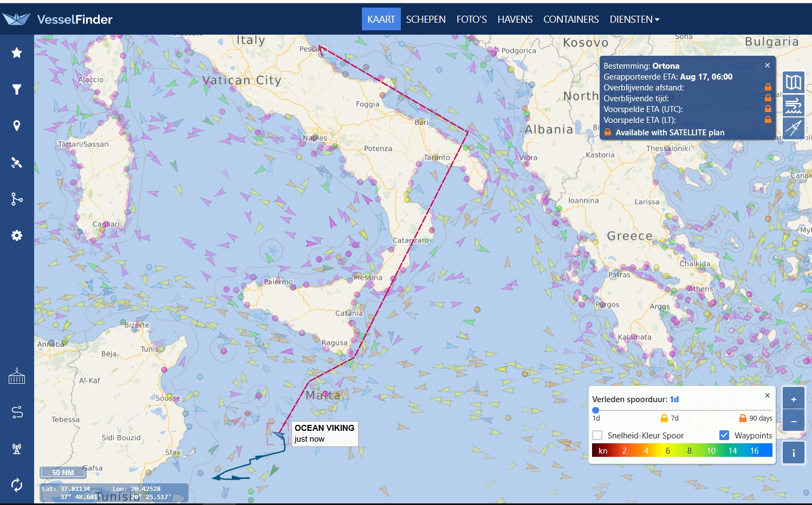Image resolution: width=812 pixels, height=505 pixels.
Task: Open the FOTO'S tab
Action: click(472, 19)
